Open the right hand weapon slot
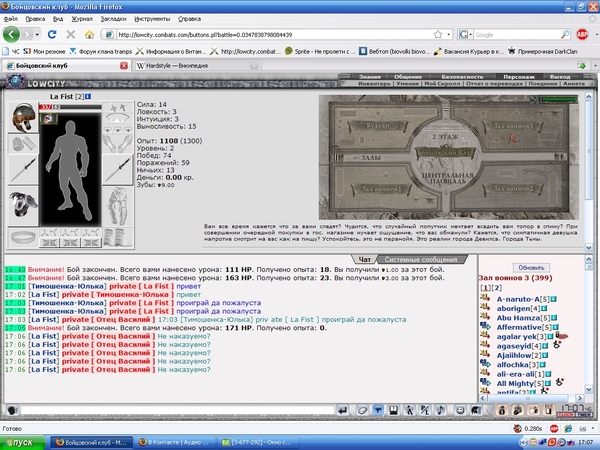This screenshot has width=600, height=450. (x=118, y=170)
